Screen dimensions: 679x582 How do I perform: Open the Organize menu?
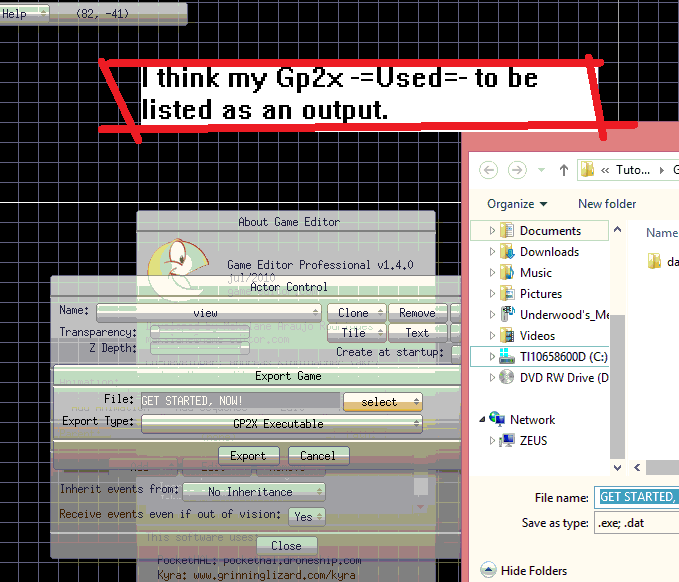(517, 204)
